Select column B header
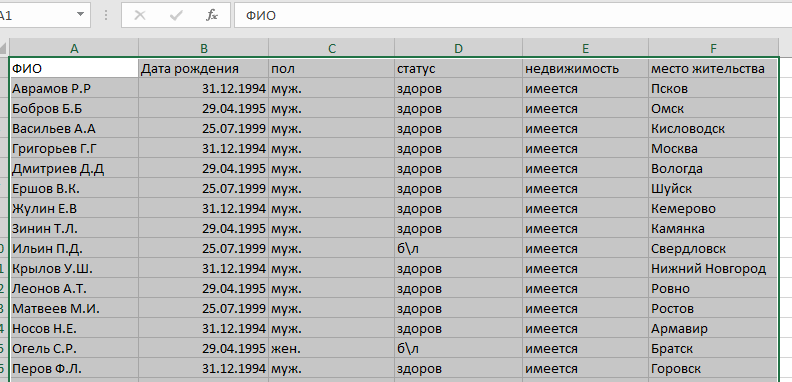792x382 pixels. click(x=204, y=49)
